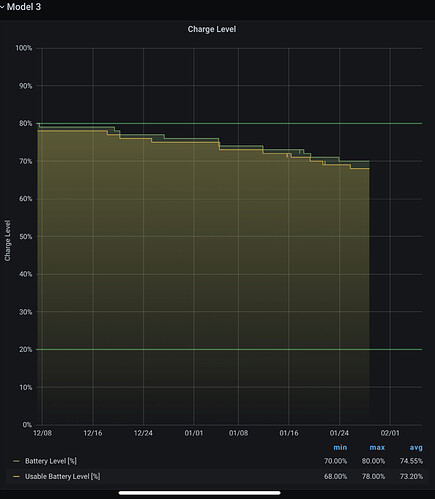Toggle Battery Level [%] series in legend
Screen dimensions: 435x499
coord(51,461)
